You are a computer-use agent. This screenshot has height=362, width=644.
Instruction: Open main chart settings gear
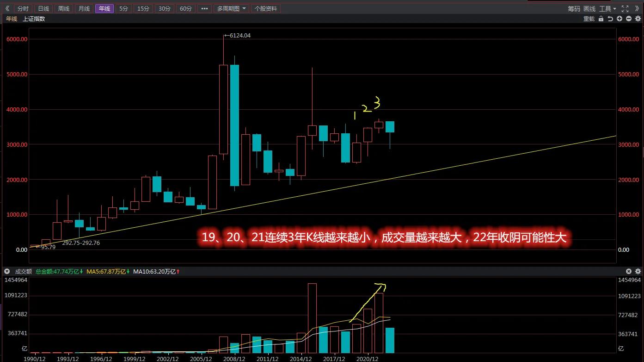(x=638, y=19)
